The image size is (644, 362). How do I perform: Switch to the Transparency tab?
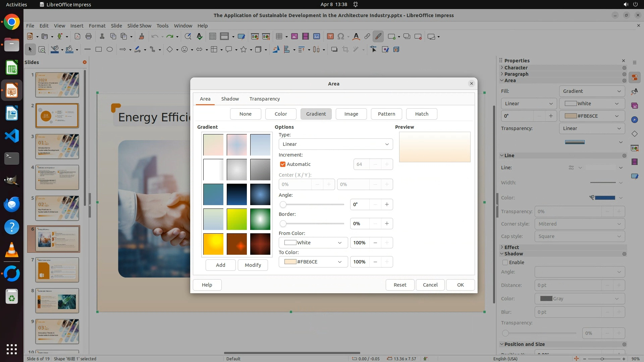(x=264, y=99)
